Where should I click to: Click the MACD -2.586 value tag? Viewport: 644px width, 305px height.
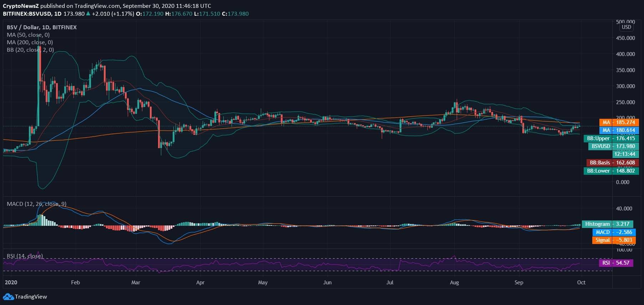614,232
